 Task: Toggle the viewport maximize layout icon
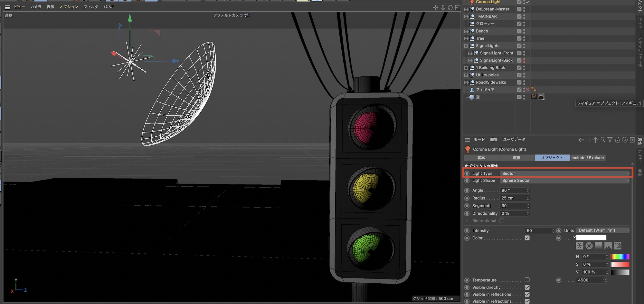[x=458, y=7]
